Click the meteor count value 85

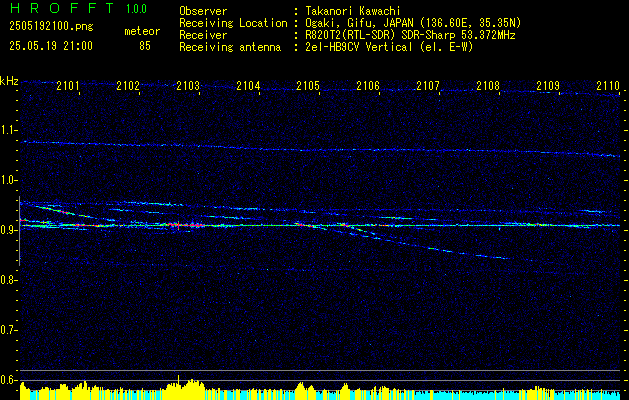tap(145, 46)
